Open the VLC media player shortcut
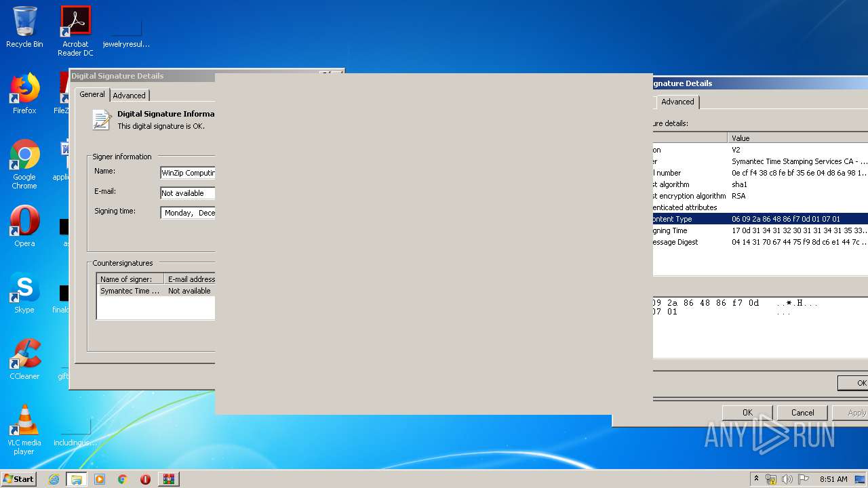 click(24, 430)
